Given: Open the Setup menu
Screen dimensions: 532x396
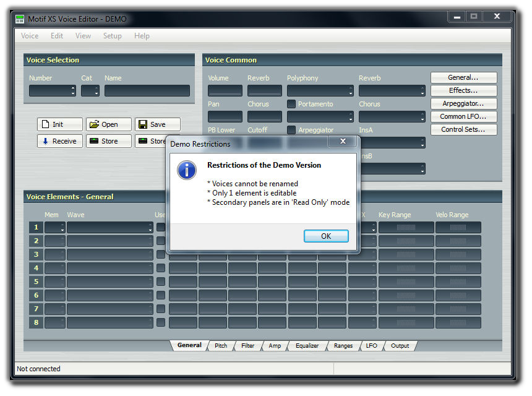Looking at the screenshot, I should coord(113,36).
